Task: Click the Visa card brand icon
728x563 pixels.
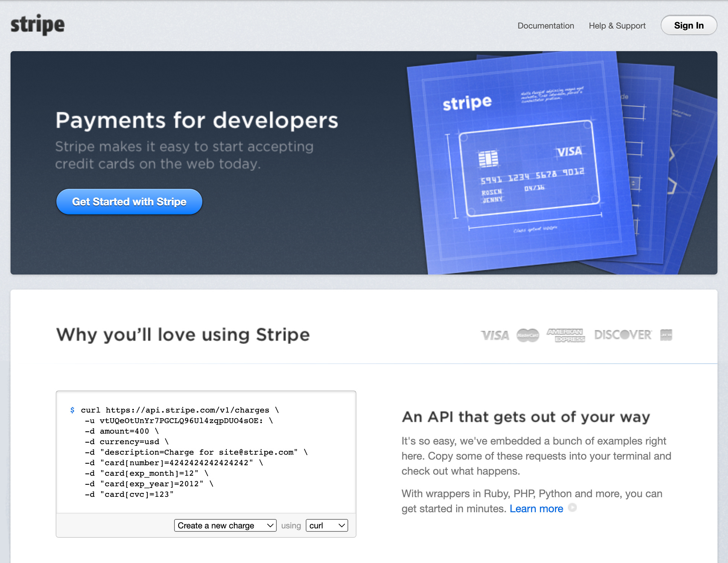Action: (495, 335)
